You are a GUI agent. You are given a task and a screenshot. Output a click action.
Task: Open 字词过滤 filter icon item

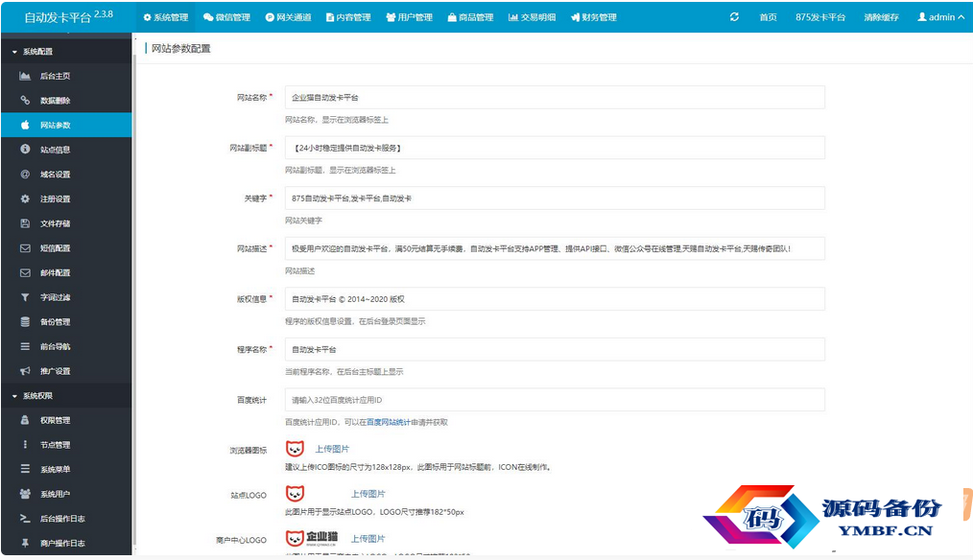click(x=66, y=297)
